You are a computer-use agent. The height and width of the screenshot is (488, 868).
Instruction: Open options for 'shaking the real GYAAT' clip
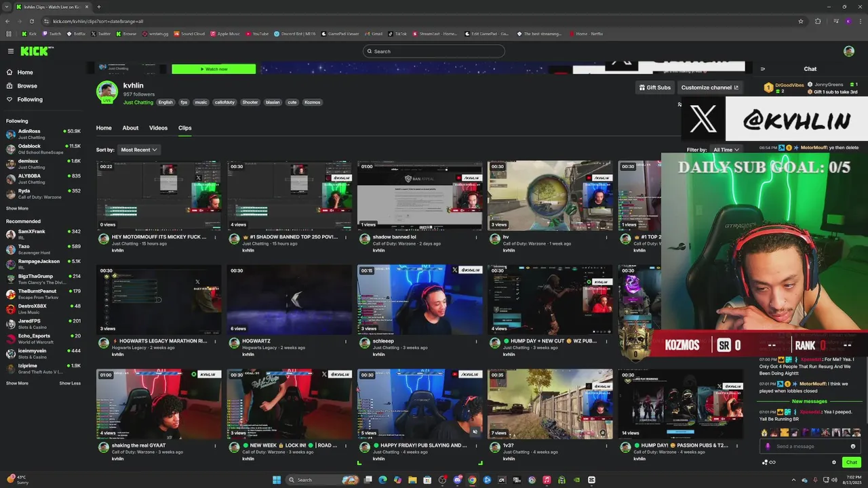click(216, 445)
